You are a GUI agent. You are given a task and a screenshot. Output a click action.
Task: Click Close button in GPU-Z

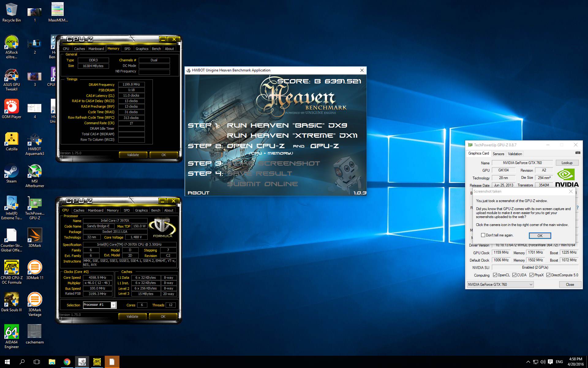pyautogui.click(x=570, y=285)
